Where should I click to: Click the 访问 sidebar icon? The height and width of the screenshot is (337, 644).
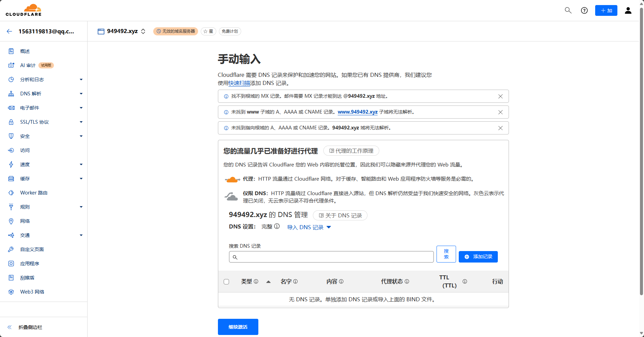[x=11, y=150]
